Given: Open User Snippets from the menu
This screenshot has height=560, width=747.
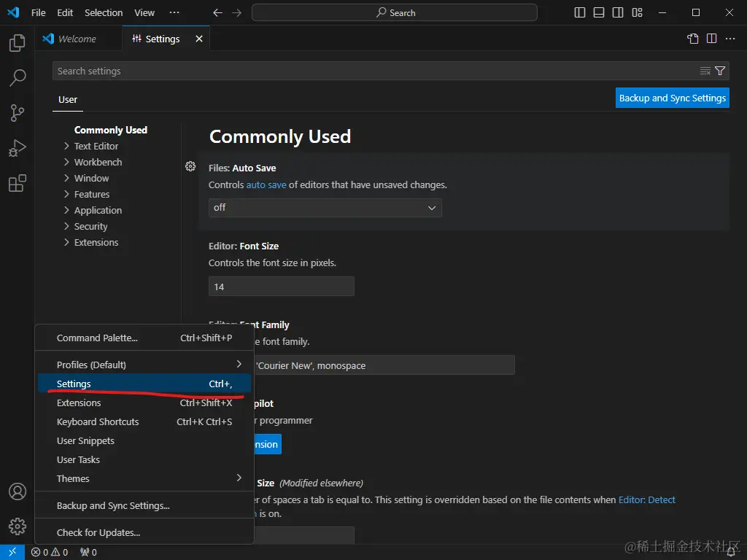Looking at the screenshot, I should 144,441.
